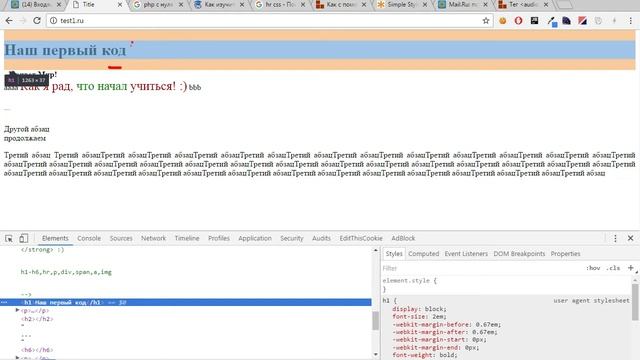Activate DevTools element inspector arrow
Screen dimensions: 640x360
coord(9,238)
